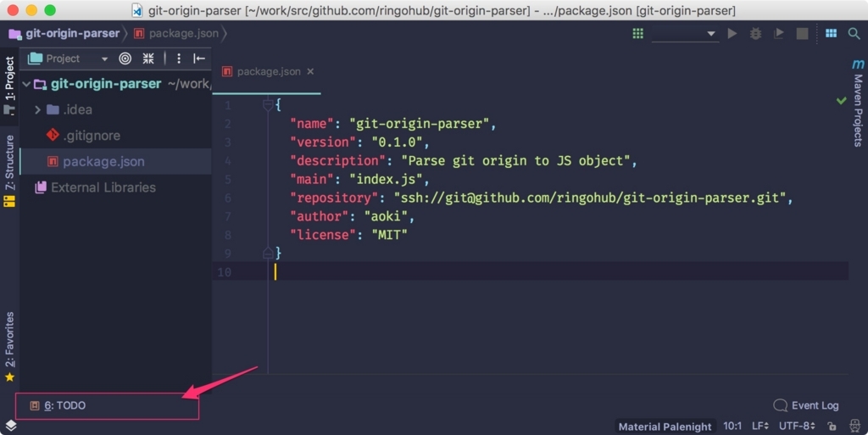Open the Project view dropdown
This screenshot has width=868, height=435.
(x=104, y=59)
